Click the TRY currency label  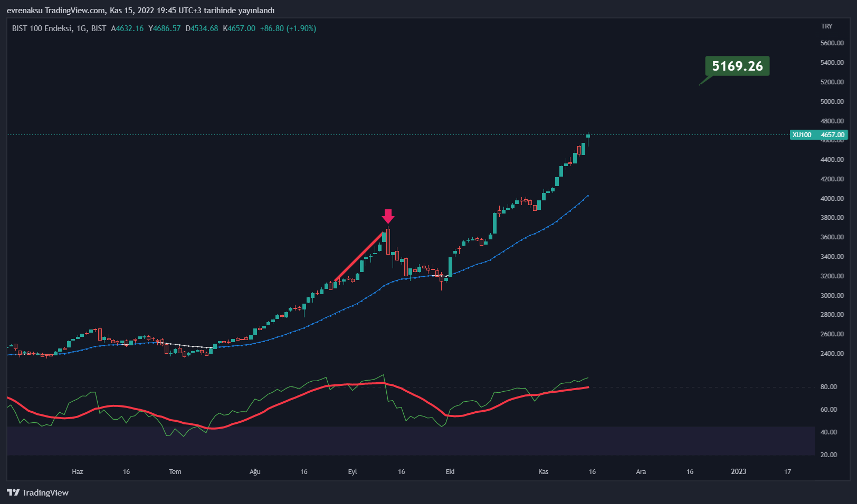tap(826, 26)
